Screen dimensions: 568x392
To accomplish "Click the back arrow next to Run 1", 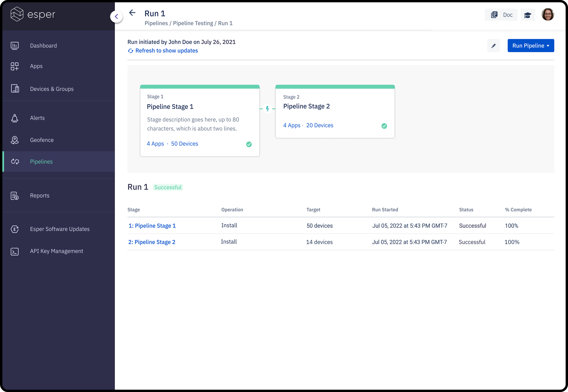I will (132, 13).
